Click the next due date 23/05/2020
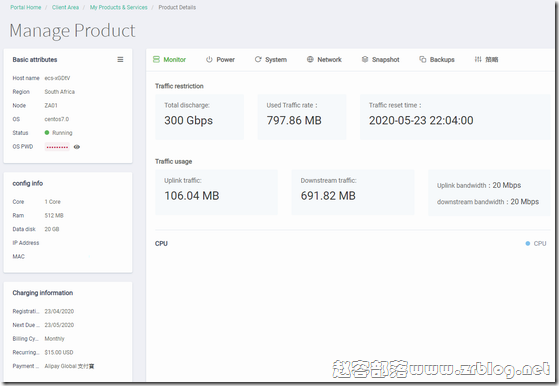559x386 pixels. [x=59, y=325]
